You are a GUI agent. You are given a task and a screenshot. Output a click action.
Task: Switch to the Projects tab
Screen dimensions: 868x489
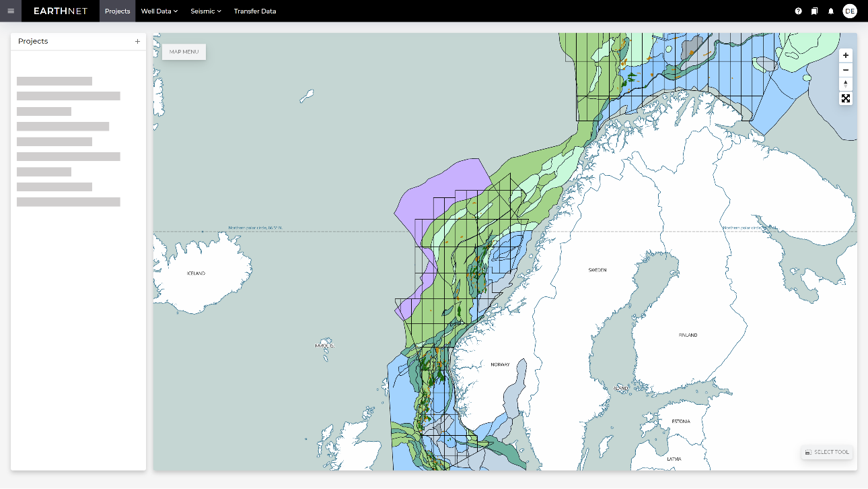[117, 11]
